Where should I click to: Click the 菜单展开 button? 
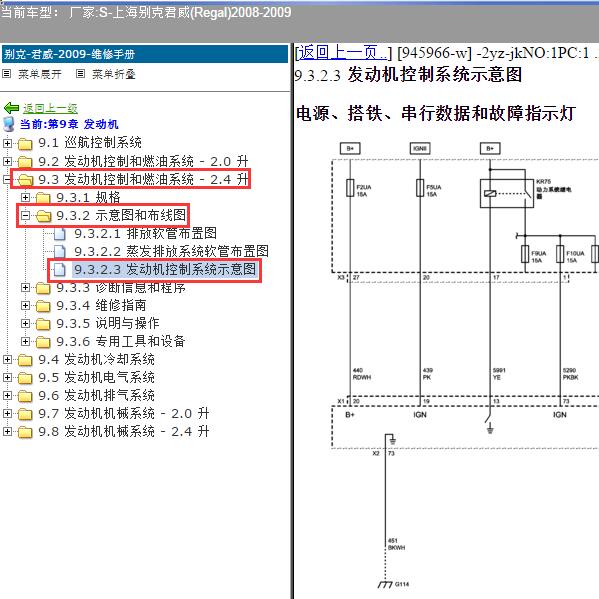pyautogui.click(x=40, y=74)
